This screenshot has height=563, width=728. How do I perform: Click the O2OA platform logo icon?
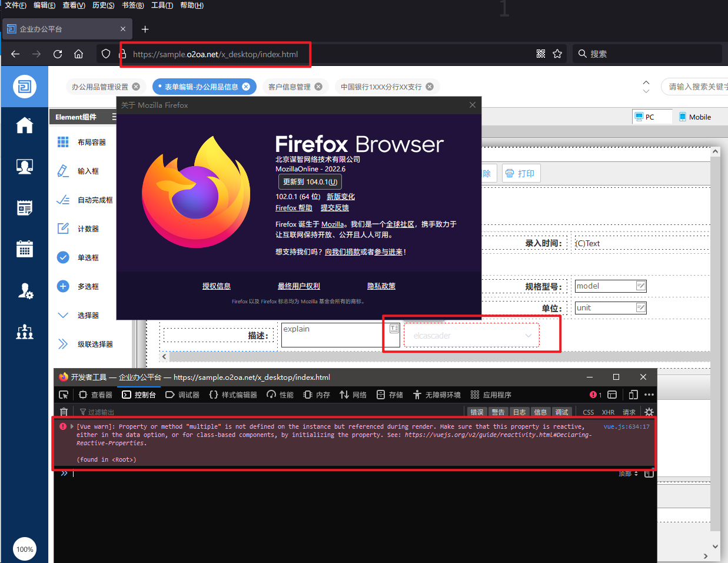click(25, 87)
